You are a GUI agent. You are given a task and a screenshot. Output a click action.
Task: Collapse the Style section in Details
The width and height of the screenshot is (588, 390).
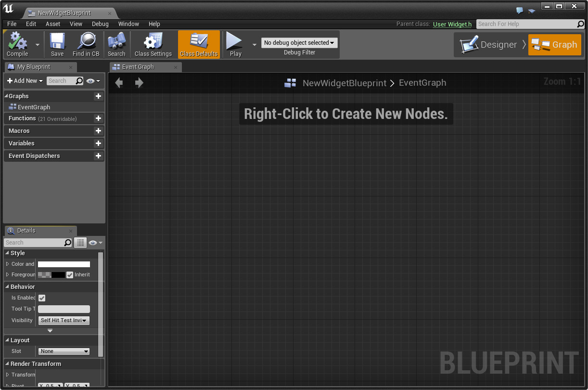[x=7, y=253]
